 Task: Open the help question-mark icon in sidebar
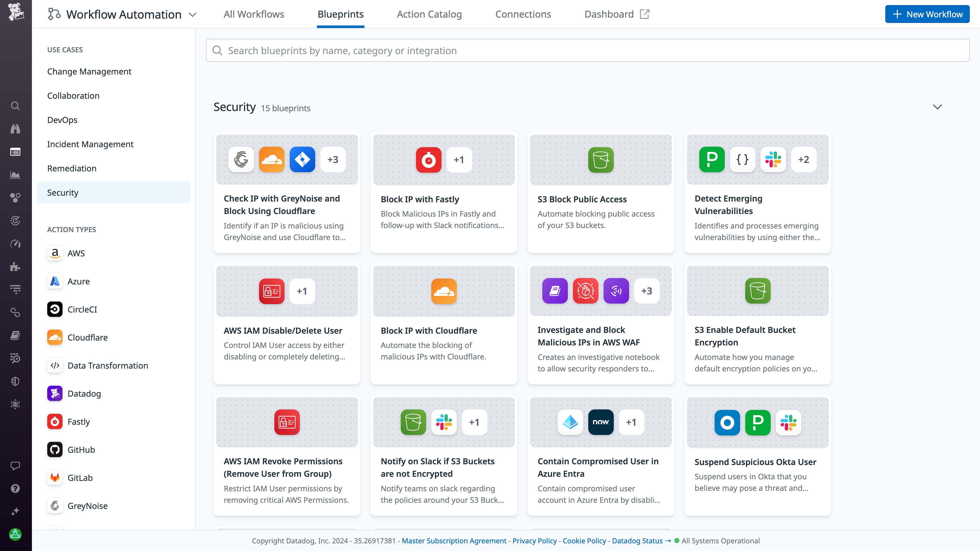point(15,489)
